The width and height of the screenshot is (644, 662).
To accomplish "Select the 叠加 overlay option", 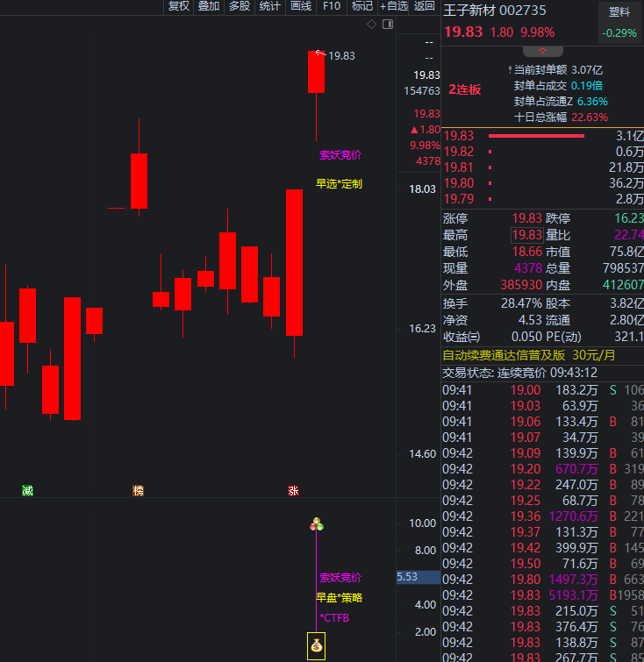I will click(x=209, y=6).
